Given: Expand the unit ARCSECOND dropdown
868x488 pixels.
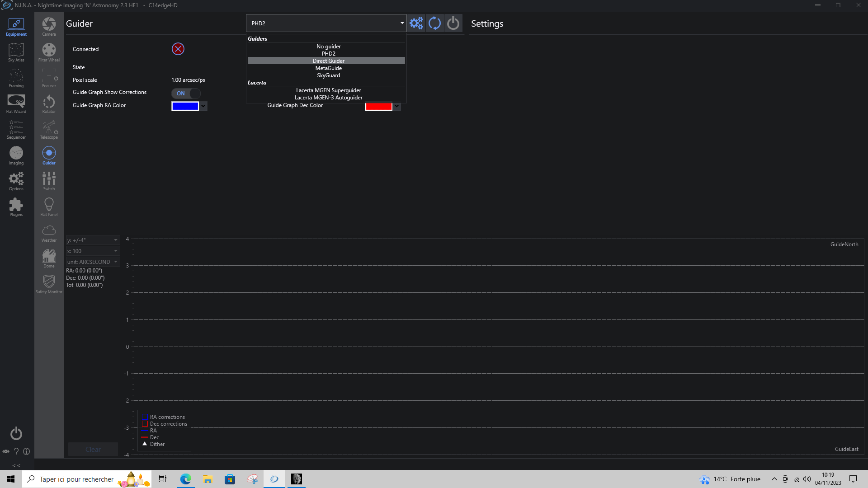Looking at the screenshot, I should (93, 262).
